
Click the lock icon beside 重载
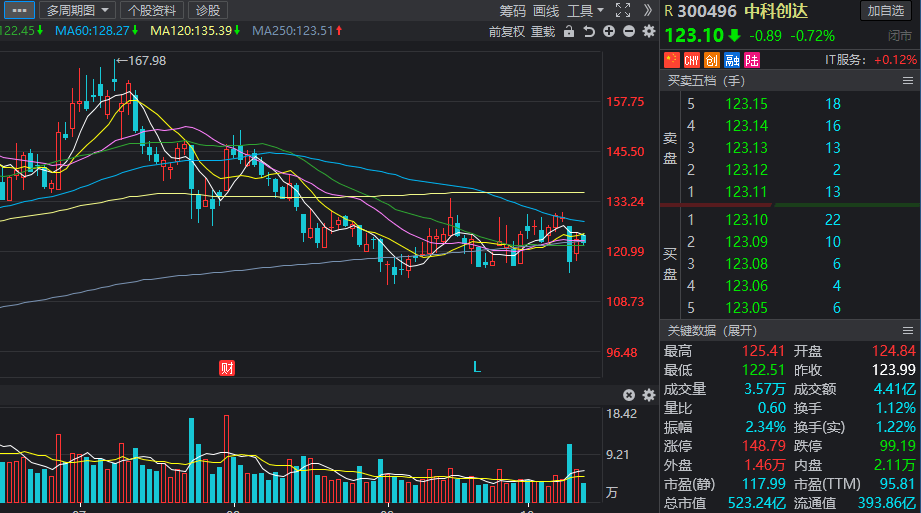coord(569,31)
